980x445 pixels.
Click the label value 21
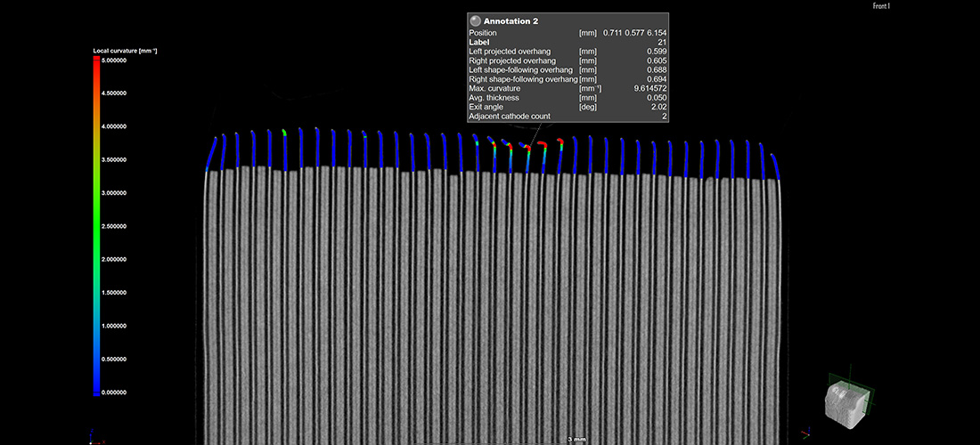663,42
